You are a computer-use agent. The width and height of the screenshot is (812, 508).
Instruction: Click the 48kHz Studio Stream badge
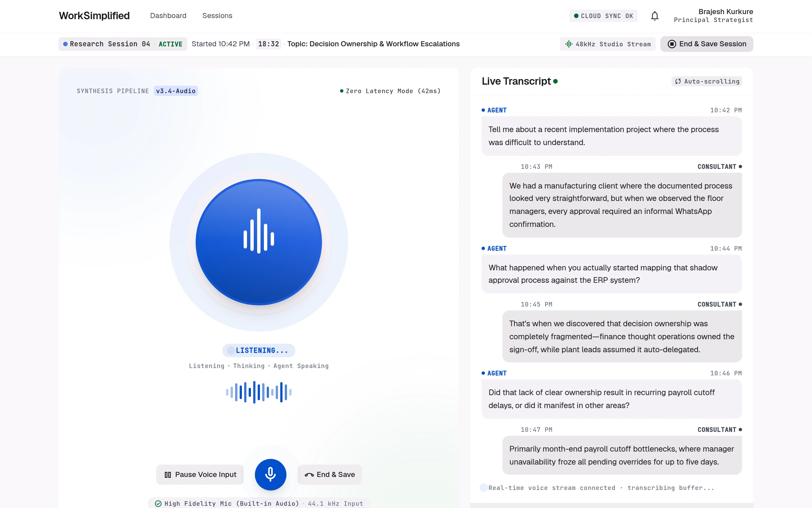point(608,44)
